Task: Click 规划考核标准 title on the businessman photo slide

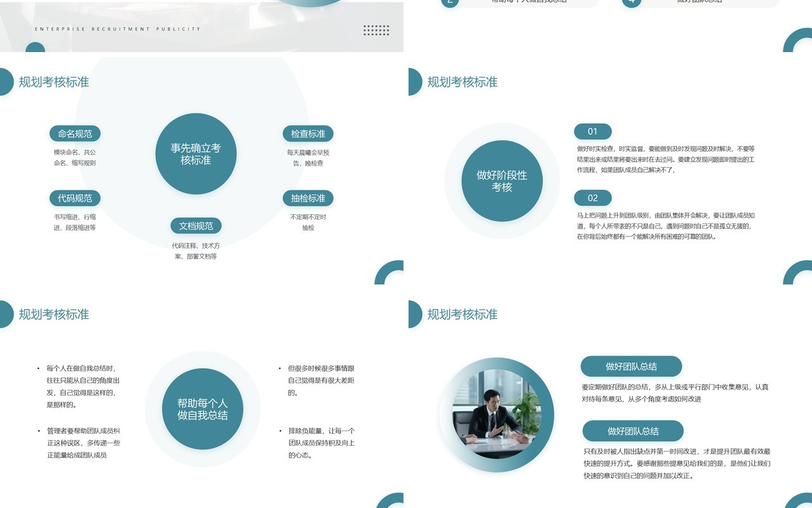Action: point(462,314)
